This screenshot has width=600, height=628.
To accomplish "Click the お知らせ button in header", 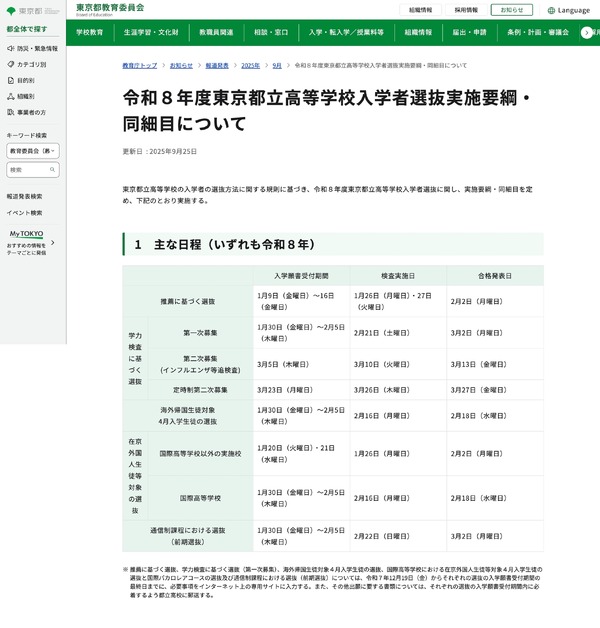I will pos(512,10).
